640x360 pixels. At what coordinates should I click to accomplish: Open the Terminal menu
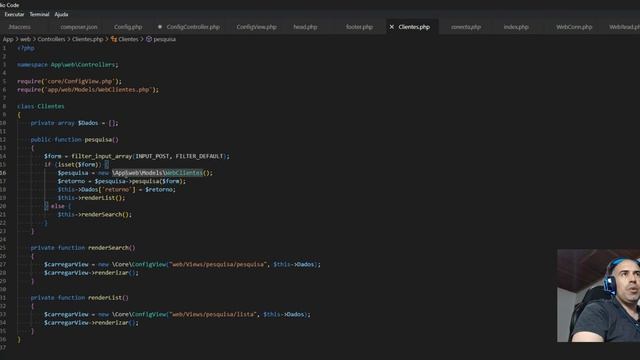[x=39, y=14]
